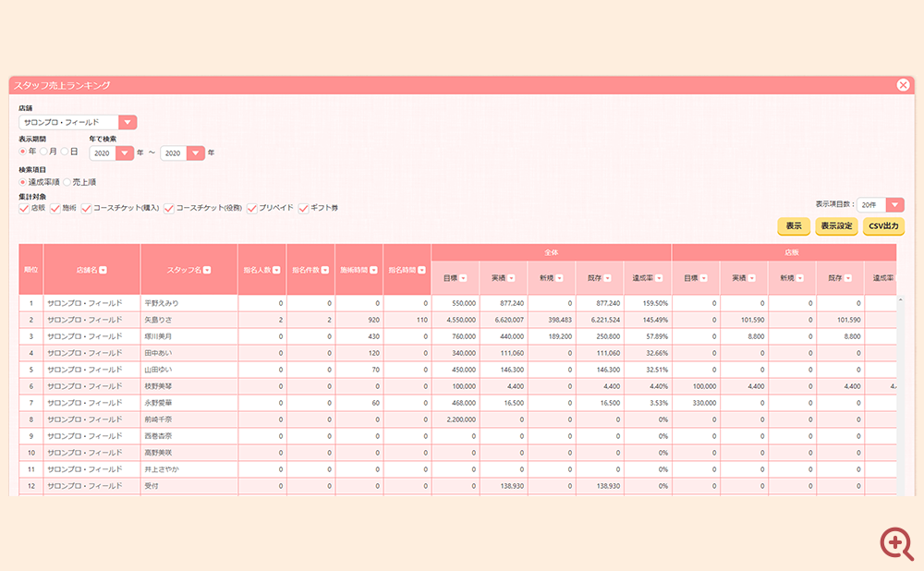This screenshot has height=571, width=924.
Task: Select staff name 田中あい
Action: click(159, 353)
